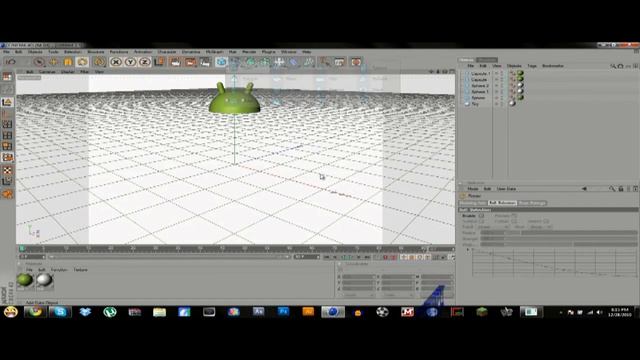Open the MoGraph menu
640x360 pixels.
214,52
